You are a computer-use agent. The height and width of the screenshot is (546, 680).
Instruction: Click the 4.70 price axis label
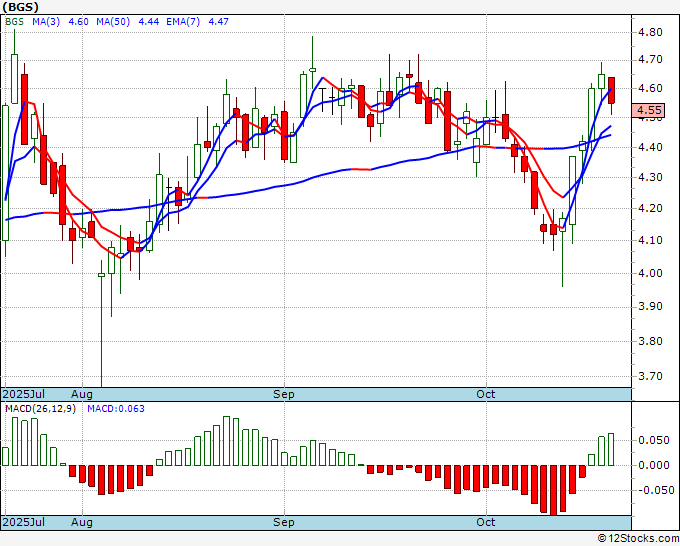point(650,59)
